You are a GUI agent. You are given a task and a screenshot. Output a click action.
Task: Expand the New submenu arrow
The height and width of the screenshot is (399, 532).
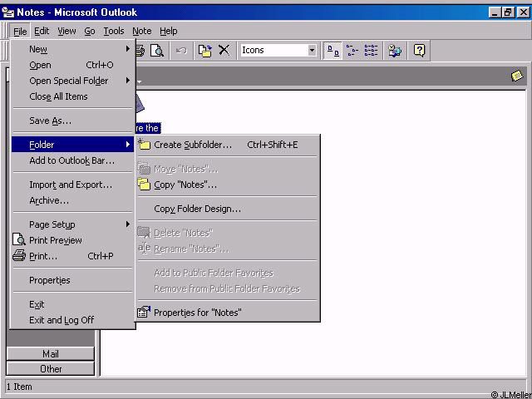coord(128,49)
